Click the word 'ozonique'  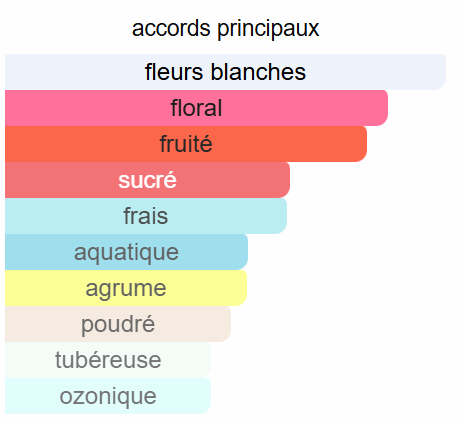click(x=108, y=397)
